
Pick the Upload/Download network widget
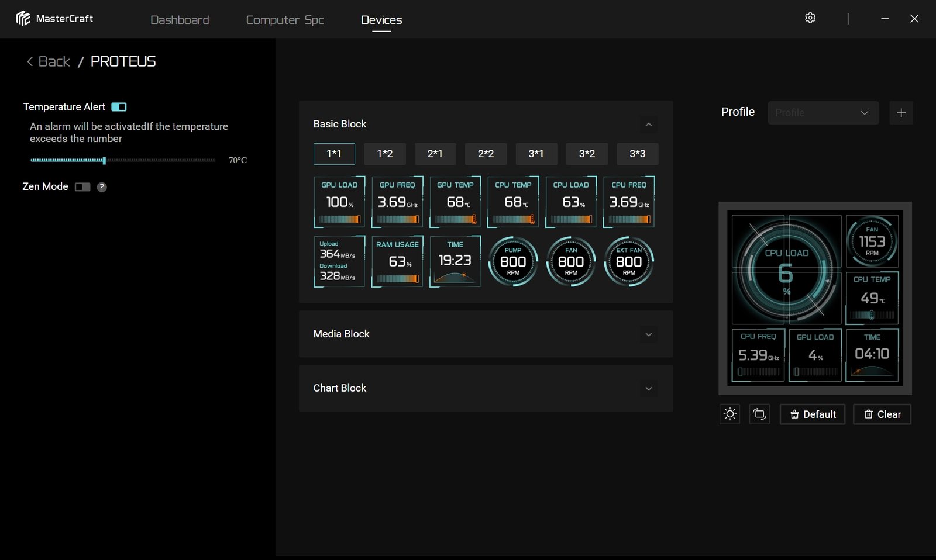pyautogui.click(x=339, y=261)
